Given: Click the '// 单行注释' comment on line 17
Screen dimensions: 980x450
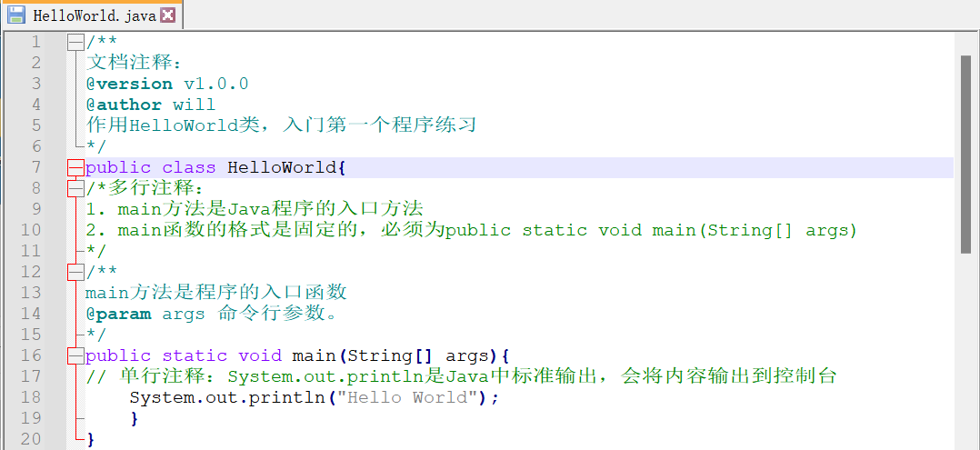Looking at the screenshot, I should pyautogui.click(x=461, y=376).
